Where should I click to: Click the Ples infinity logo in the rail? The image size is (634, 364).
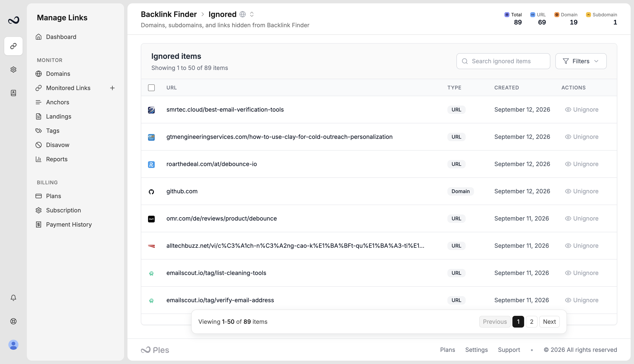13,20
